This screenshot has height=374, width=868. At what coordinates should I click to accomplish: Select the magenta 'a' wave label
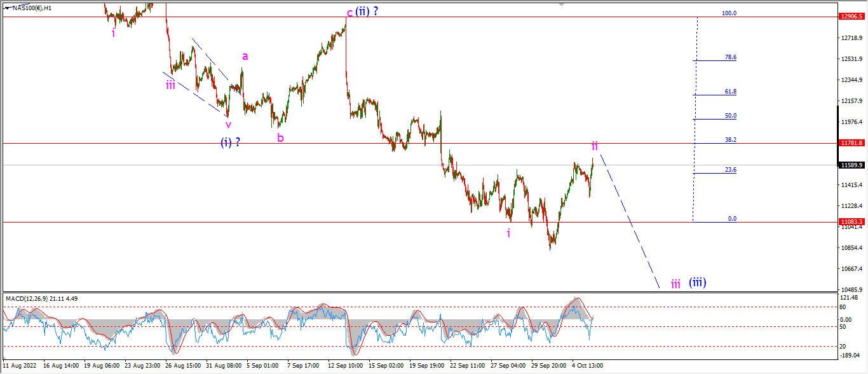(x=245, y=57)
